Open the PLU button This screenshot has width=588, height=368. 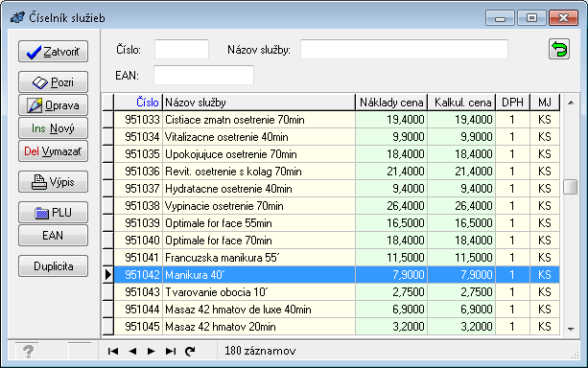[x=54, y=213]
